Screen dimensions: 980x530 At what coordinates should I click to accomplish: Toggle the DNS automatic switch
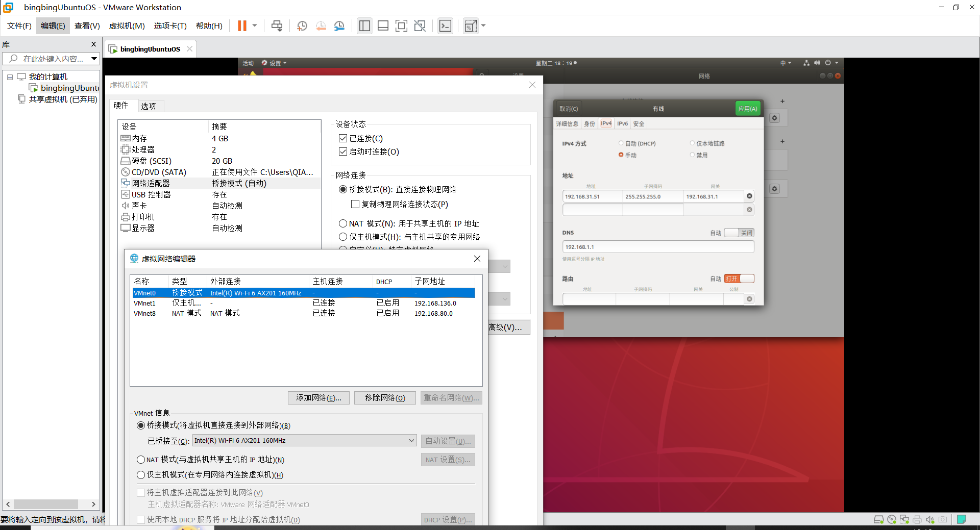739,233
